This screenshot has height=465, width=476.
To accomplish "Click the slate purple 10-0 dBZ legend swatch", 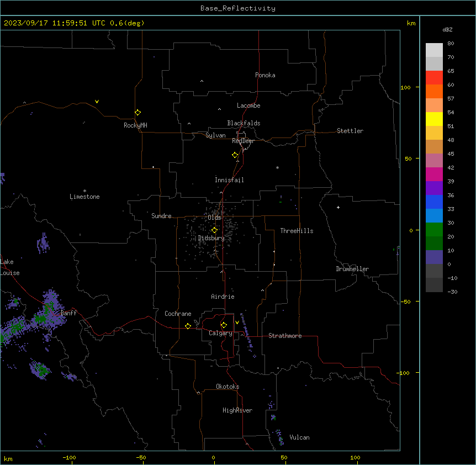I will pos(434,257).
